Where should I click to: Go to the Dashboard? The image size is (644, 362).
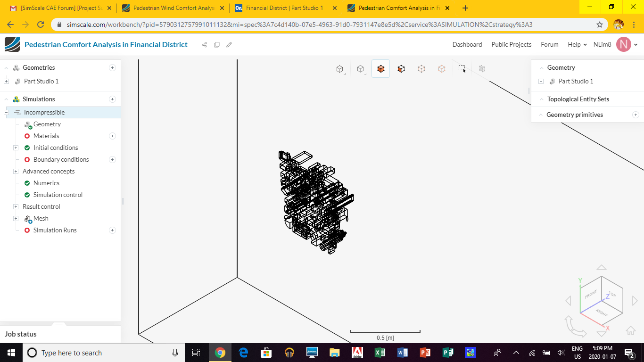tap(467, 44)
